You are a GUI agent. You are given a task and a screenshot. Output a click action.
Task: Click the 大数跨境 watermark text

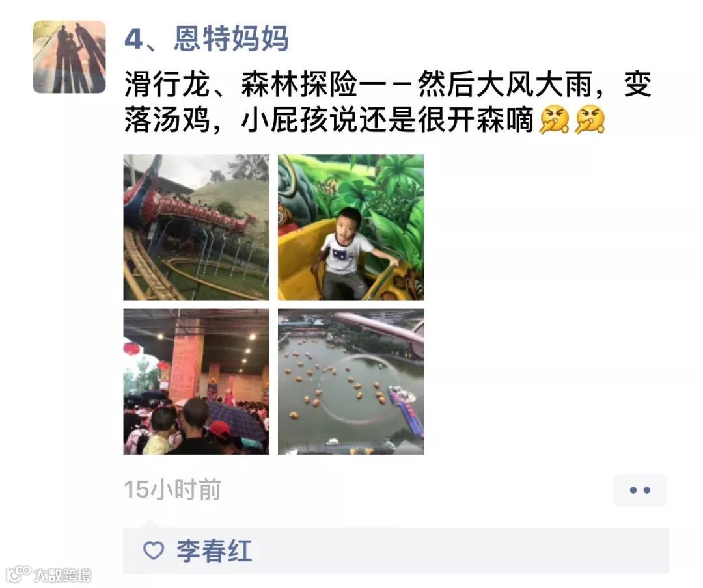pyautogui.click(x=62, y=576)
